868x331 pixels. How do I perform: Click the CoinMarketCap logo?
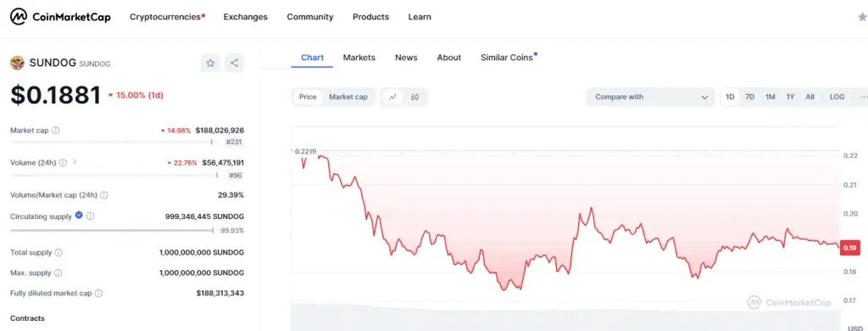click(60, 17)
